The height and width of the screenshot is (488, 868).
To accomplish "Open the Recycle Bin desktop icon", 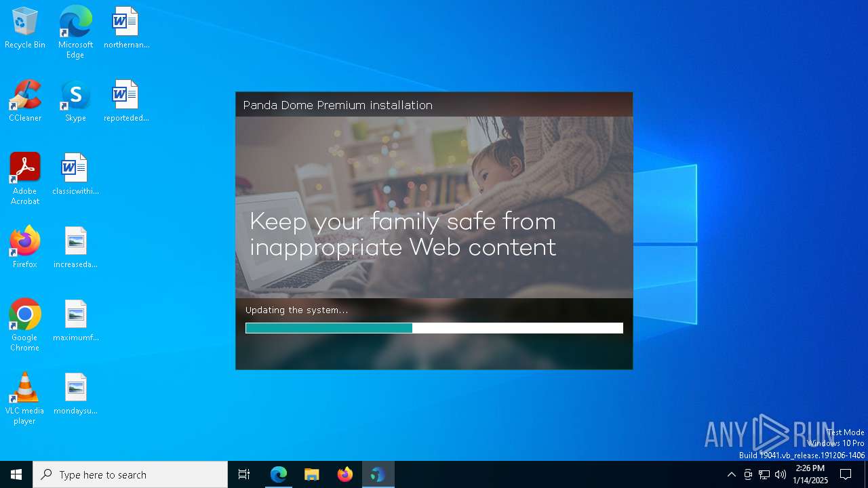I will pos(25,28).
